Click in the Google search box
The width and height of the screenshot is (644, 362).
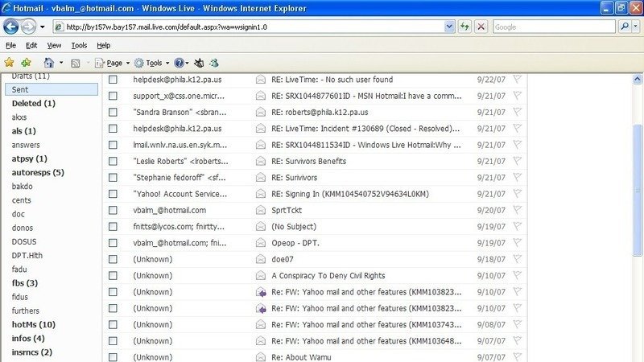[551, 27]
